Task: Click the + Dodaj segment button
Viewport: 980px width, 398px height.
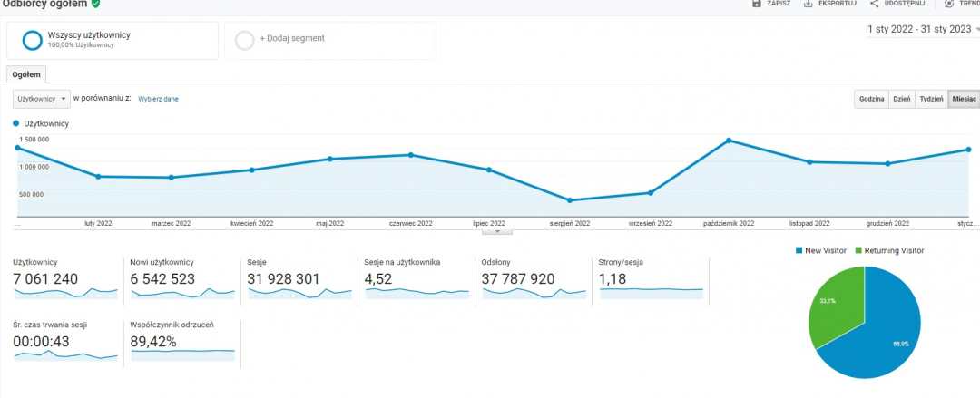Action: (291, 39)
